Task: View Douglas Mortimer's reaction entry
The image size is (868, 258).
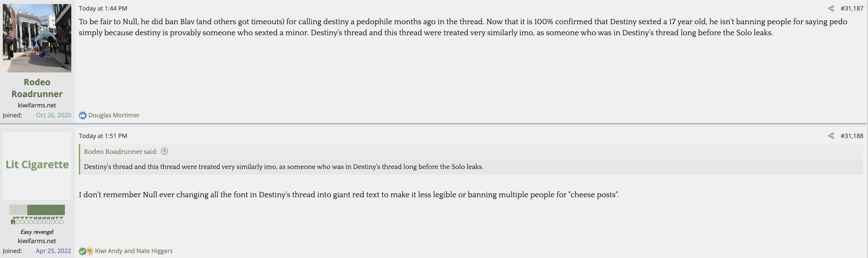Action: click(114, 115)
